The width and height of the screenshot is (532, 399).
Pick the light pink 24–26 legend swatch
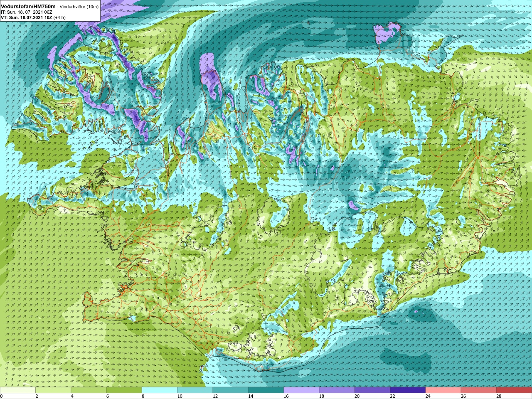(443, 390)
